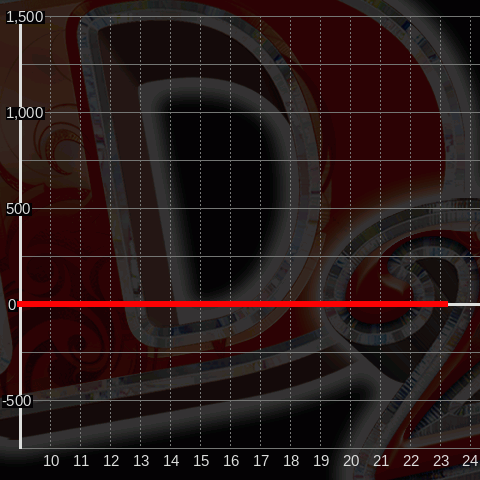
Task: Click the y-axis label 500
Action: point(18,209)
